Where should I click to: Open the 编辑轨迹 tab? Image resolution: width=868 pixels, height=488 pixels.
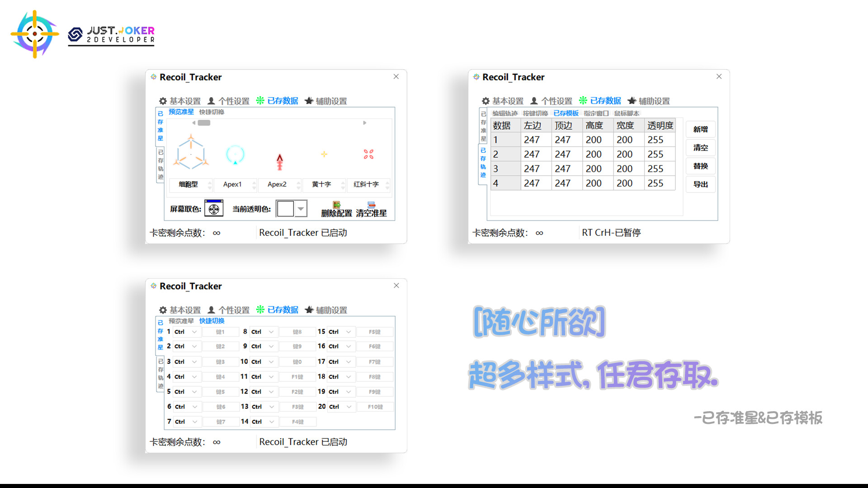506,113
